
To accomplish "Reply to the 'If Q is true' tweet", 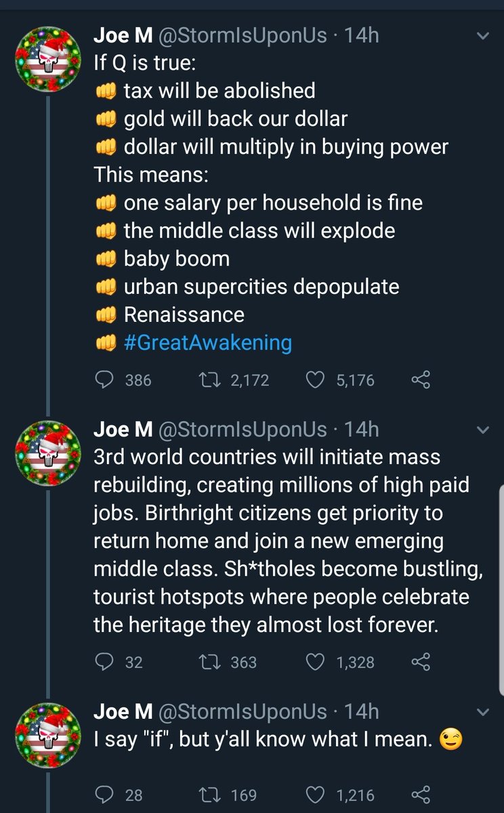I will (x=104, y=381).
